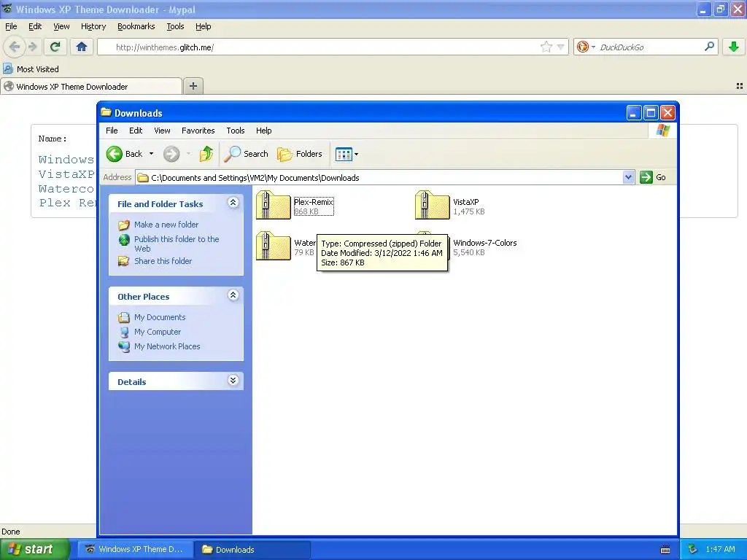The width and height of the screenshot is (747, 560).
Task: Click VistaXP link on web page
Action: [66, 174]
